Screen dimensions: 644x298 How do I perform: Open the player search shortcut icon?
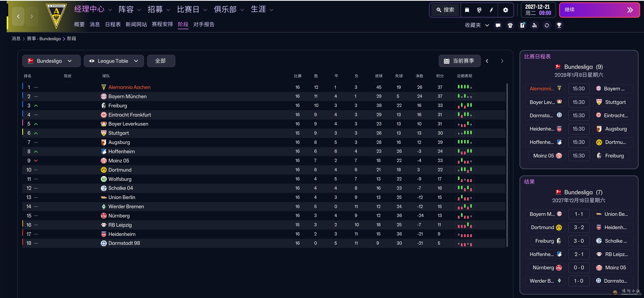(535, 25)
